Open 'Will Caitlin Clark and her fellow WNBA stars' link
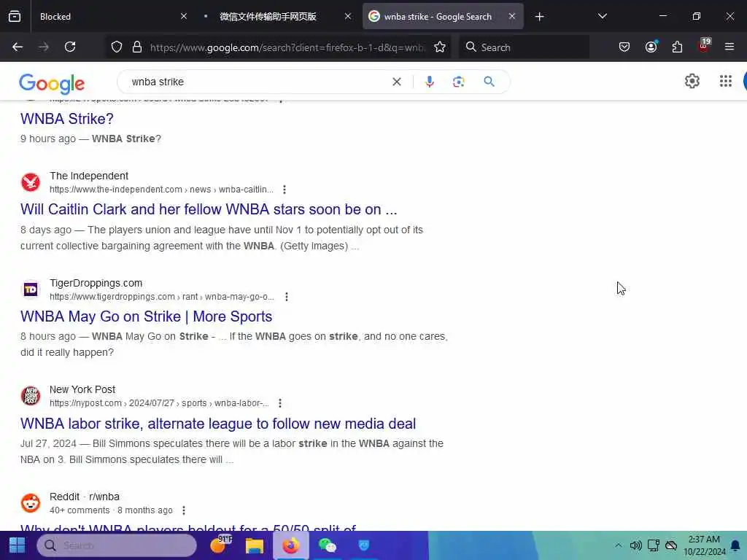This screenshot has width=747, height=560. click(209, 209)
